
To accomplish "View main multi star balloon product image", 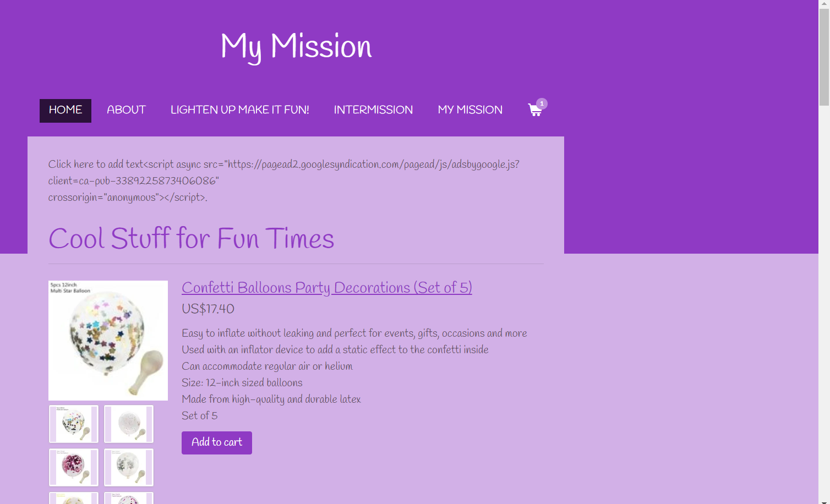I will click(108, 341).
